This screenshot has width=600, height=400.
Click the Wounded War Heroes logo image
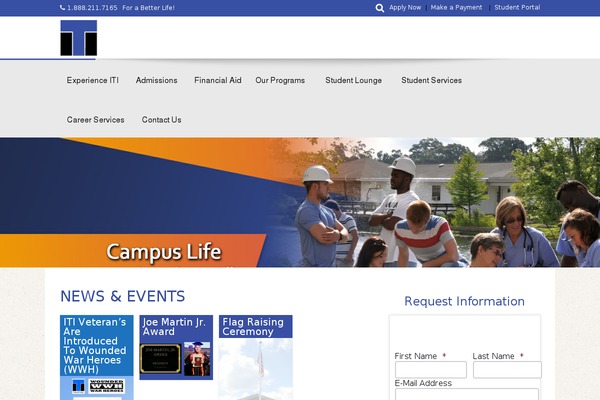[x=107, y=385]
